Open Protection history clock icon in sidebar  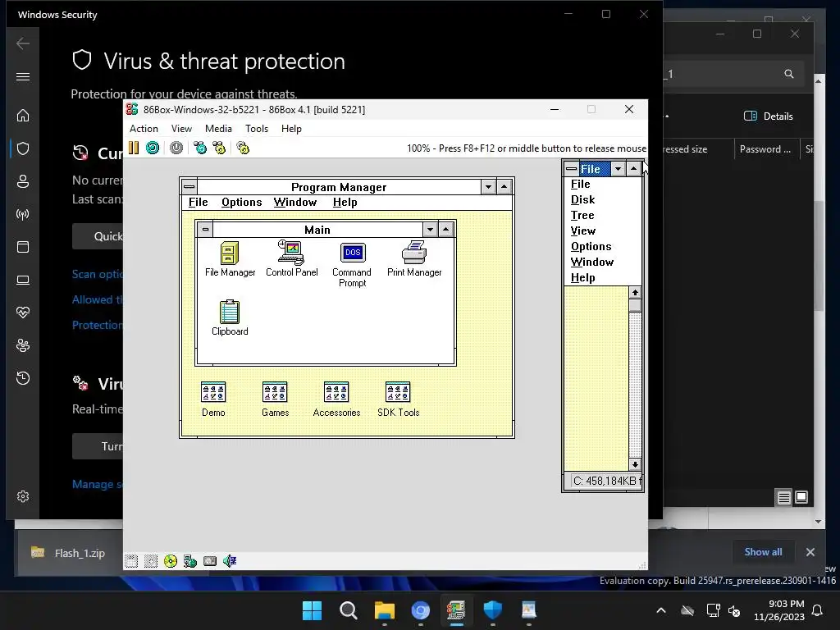[x=23, y=378]
